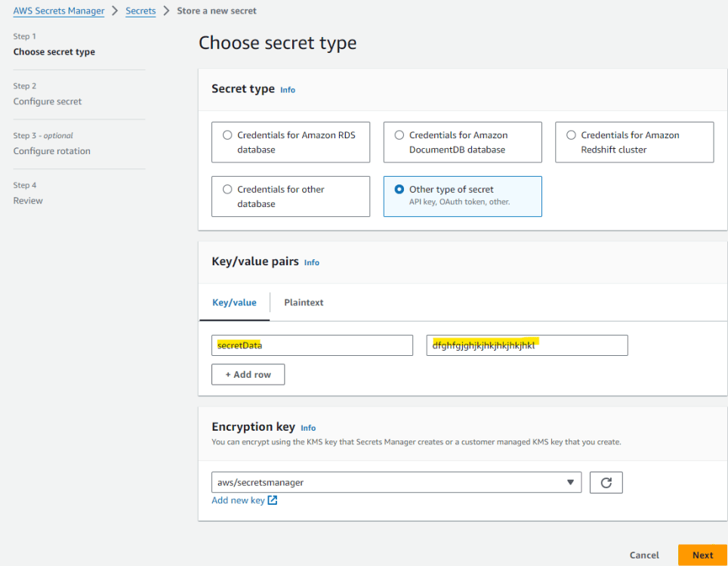Click the orange Next button
The image size is (728, 566).
point(702,555)
